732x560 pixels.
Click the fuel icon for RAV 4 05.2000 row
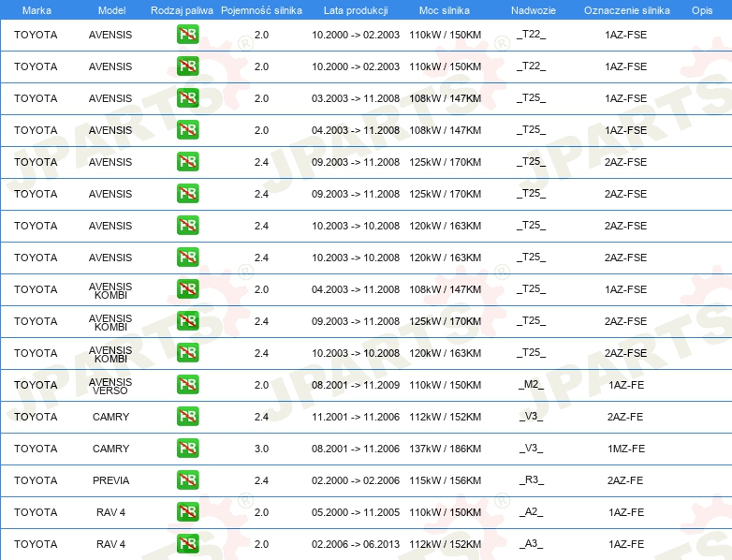pos(187,512)
